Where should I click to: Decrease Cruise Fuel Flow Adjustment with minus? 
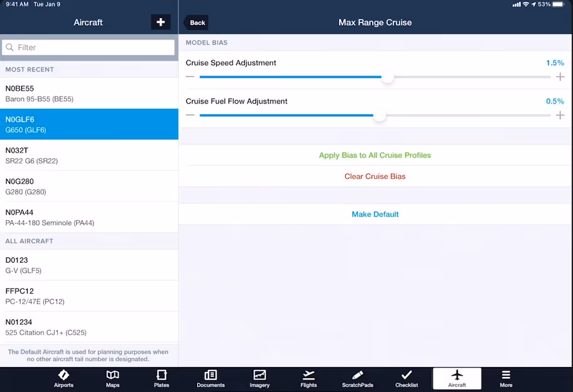[190, 115]
